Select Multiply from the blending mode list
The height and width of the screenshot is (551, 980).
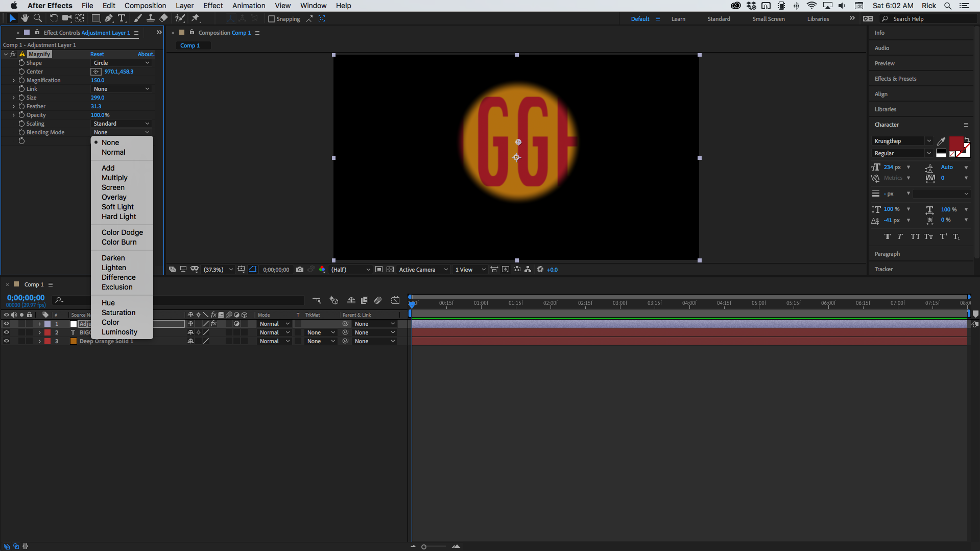tap(114, 177)
